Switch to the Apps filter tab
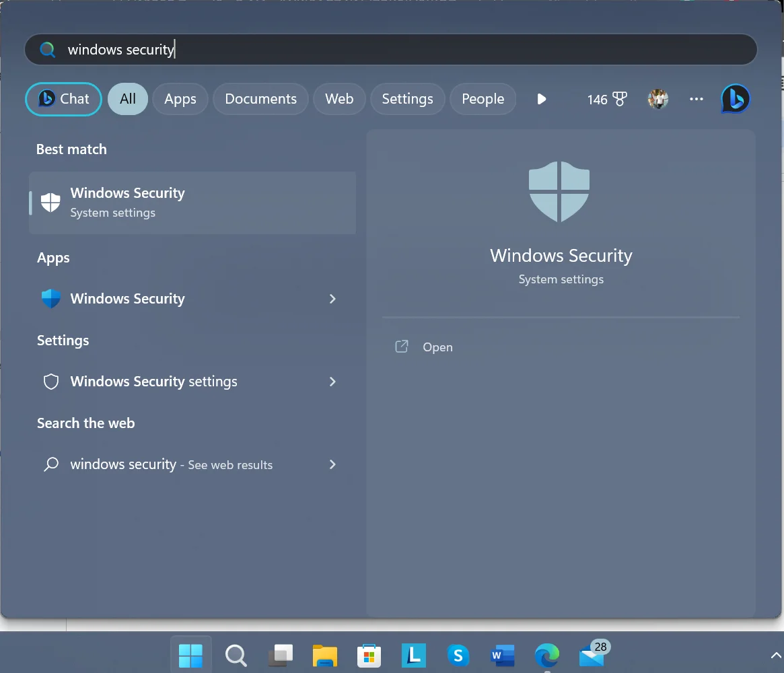 [180, 99]
